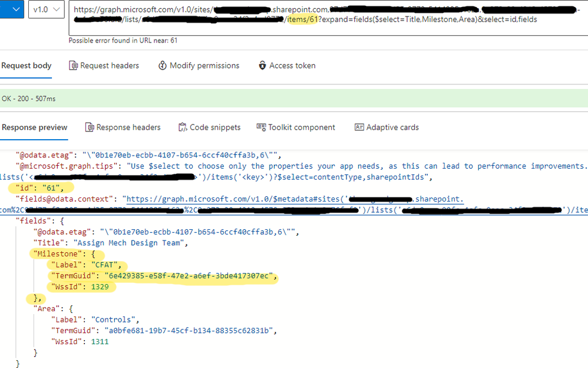Click the Access token lock icon
588x369 pixels.
tap(263, 65)
